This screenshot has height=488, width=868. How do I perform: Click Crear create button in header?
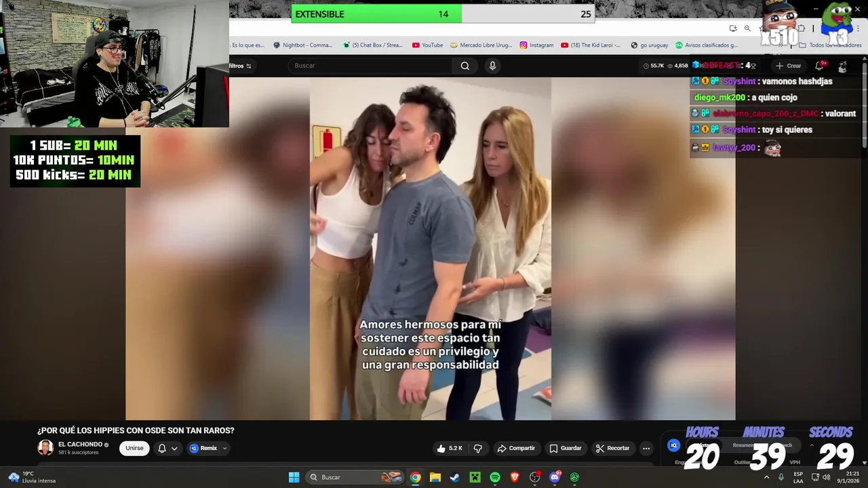(x=788, y=66)
